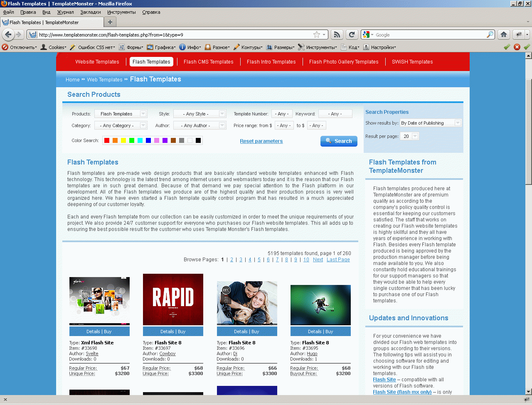Open the RSS feed subscribe icon
The width and height of the screenshot is (532, 405).
337,34
